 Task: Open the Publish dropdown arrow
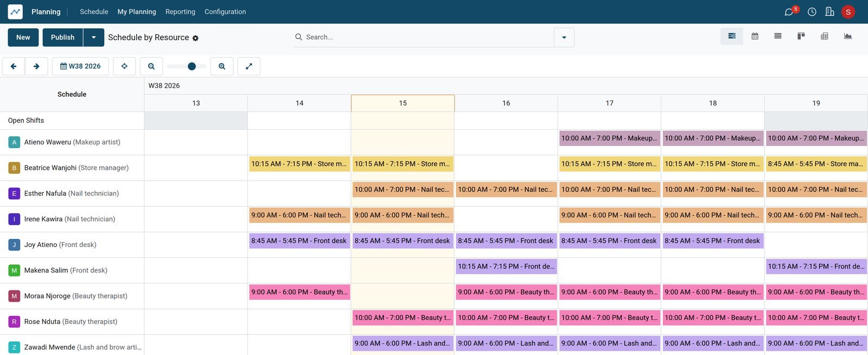coord(94,37)
